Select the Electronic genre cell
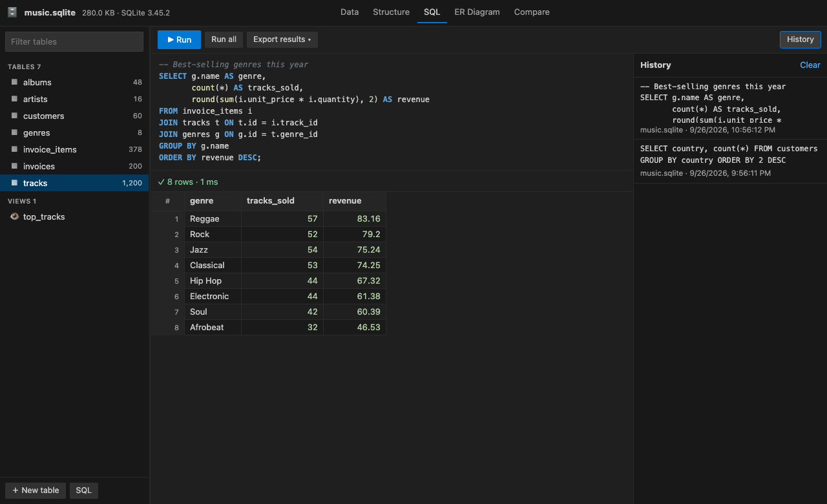 (213, 296)
